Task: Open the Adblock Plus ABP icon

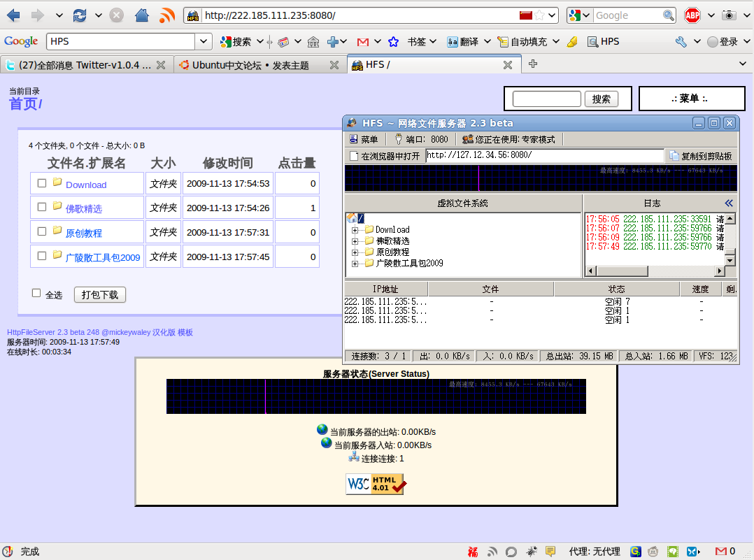Action: click(x=692, y=15)
